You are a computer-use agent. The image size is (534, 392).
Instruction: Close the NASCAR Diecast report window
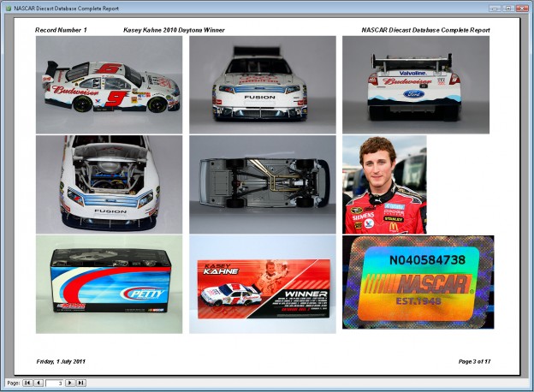coord(521,9)
